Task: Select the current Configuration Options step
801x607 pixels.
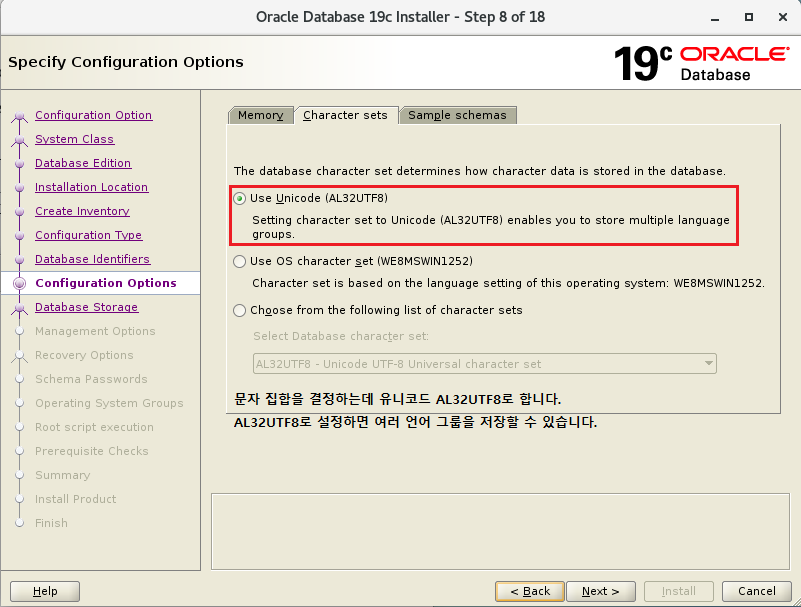Action: click(x=106, y=283)
